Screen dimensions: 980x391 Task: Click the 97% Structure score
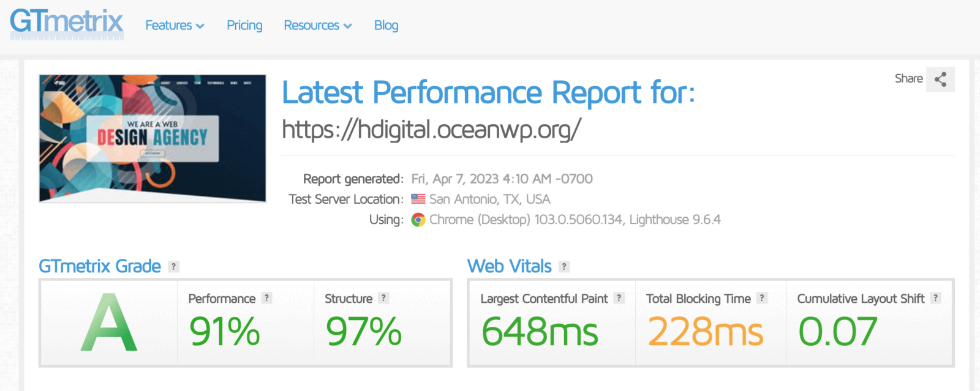364,332
